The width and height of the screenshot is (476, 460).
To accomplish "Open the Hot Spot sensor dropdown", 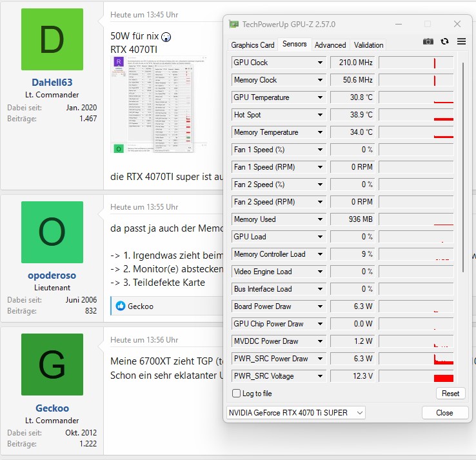I will point(320,115).
